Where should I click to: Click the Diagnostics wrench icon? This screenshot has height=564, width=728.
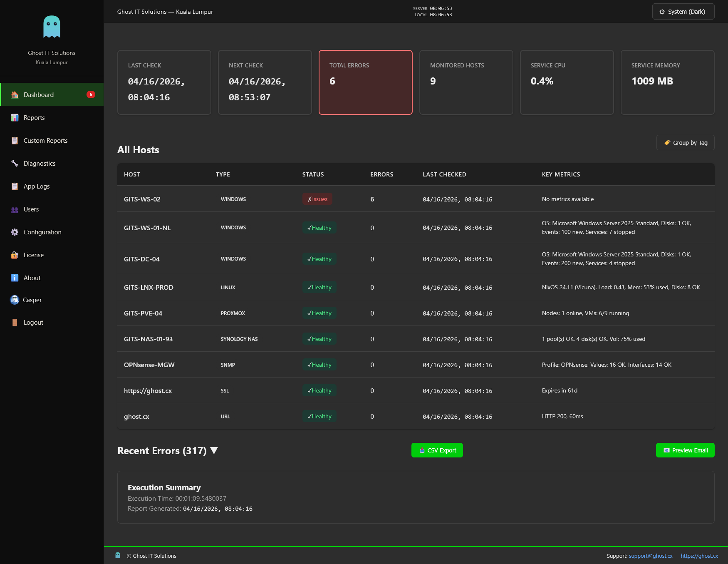pyautogui.click(x=15, y=164)
